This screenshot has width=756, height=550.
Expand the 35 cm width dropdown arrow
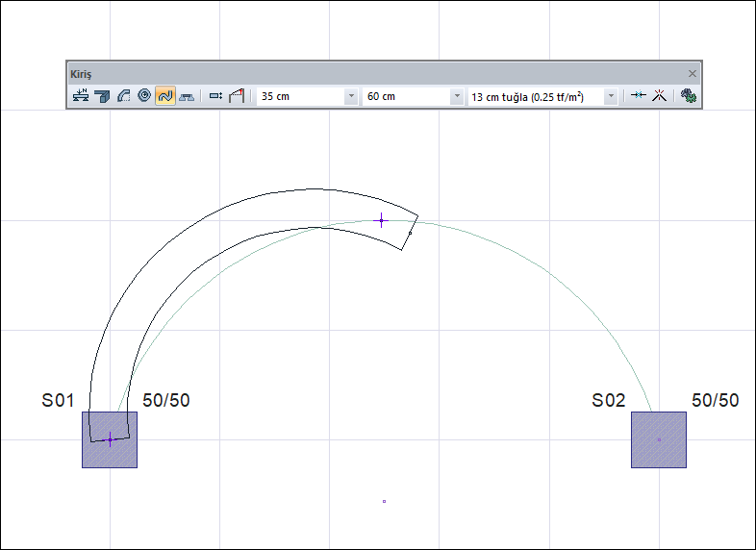click(351, 96)
